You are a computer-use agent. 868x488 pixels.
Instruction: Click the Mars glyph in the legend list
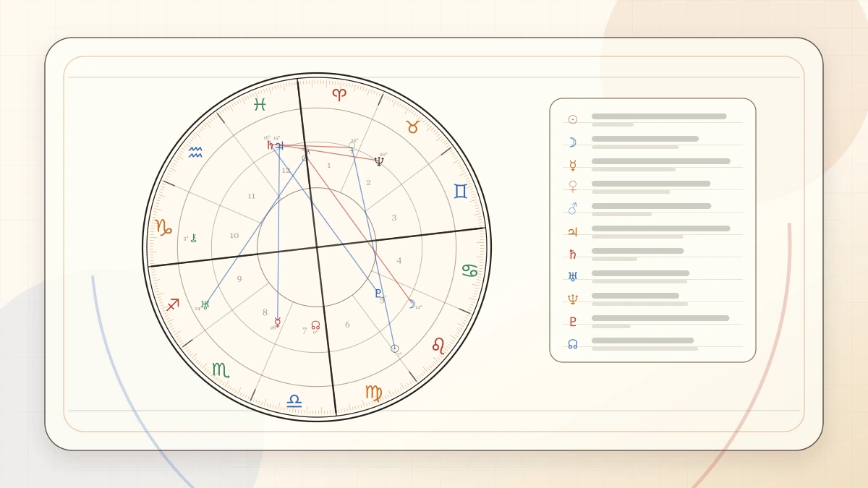(573, 209)
